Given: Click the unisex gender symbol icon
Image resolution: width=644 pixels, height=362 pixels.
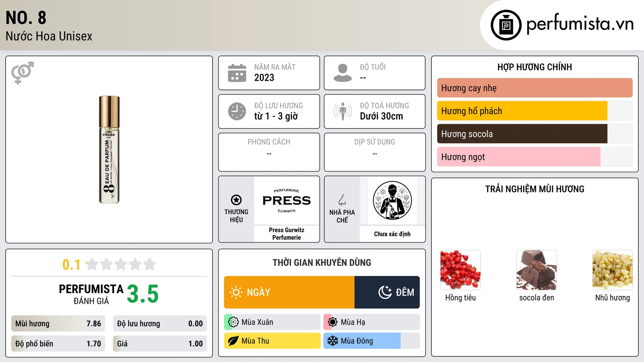Looking at the screenshot, I should pyautogui.click(x=22, y=73).
